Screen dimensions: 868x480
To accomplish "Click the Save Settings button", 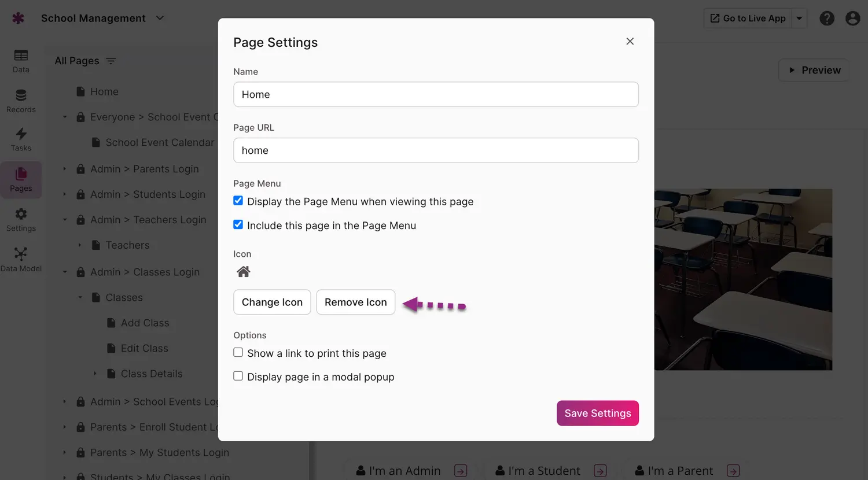I will [597, 413].
